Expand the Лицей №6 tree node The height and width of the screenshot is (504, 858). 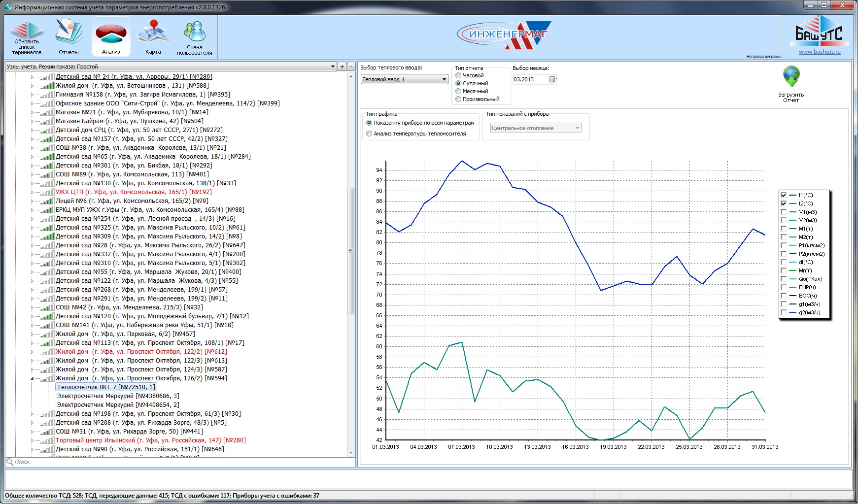(x=33, y=201)
